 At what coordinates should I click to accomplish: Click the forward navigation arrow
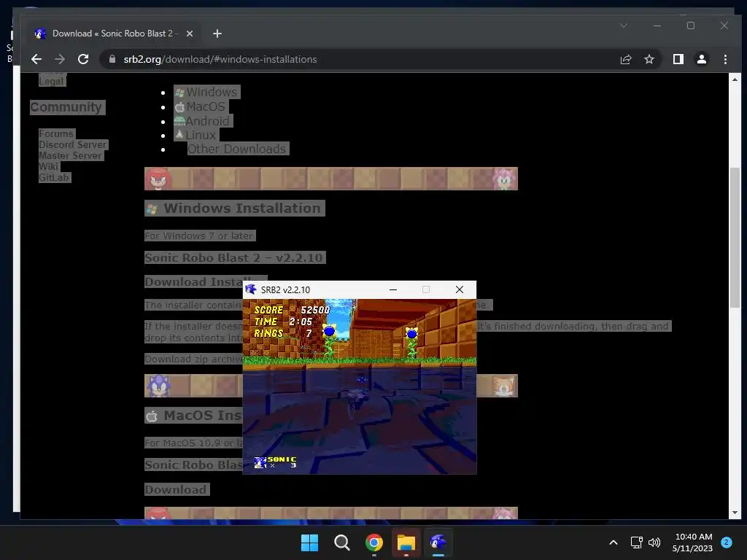(60, 59)
